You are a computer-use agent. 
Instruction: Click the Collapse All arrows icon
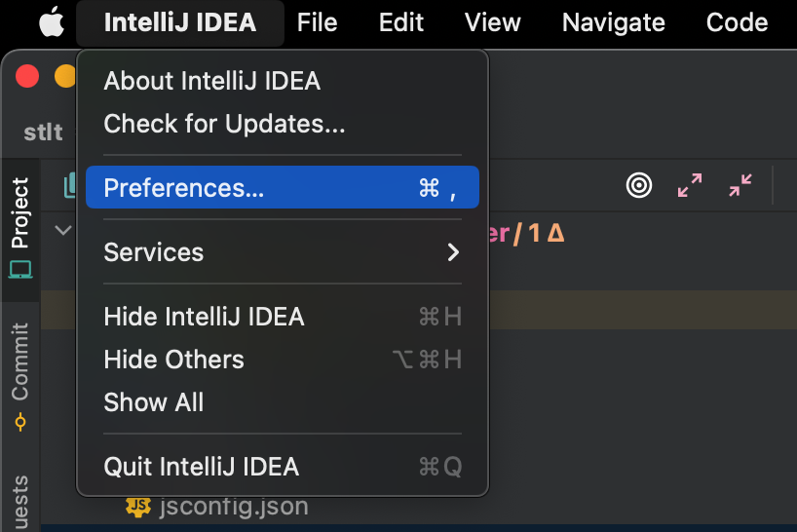click(740, 185)
